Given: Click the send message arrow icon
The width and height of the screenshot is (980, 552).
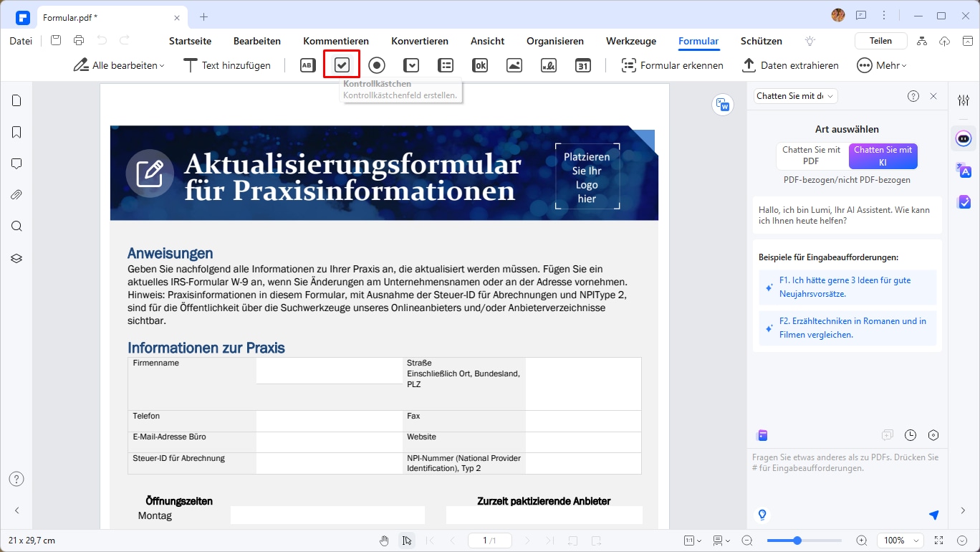Looking at the screenshot, I should point(933,515).
